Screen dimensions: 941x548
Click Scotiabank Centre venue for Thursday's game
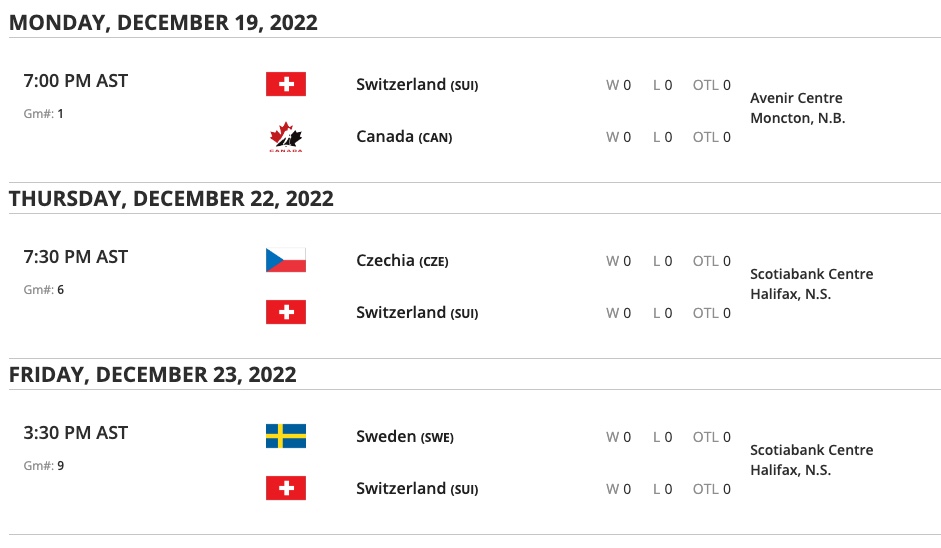(x=811, y=284)
